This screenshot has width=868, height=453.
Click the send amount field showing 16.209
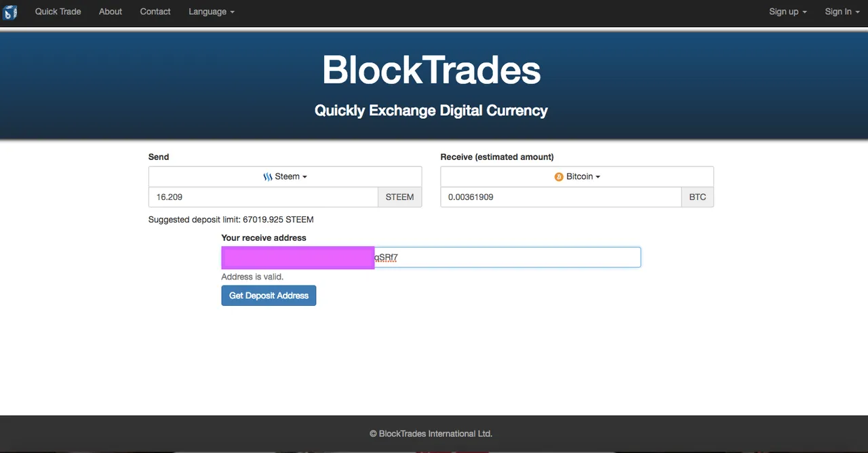tap(263, 197)
